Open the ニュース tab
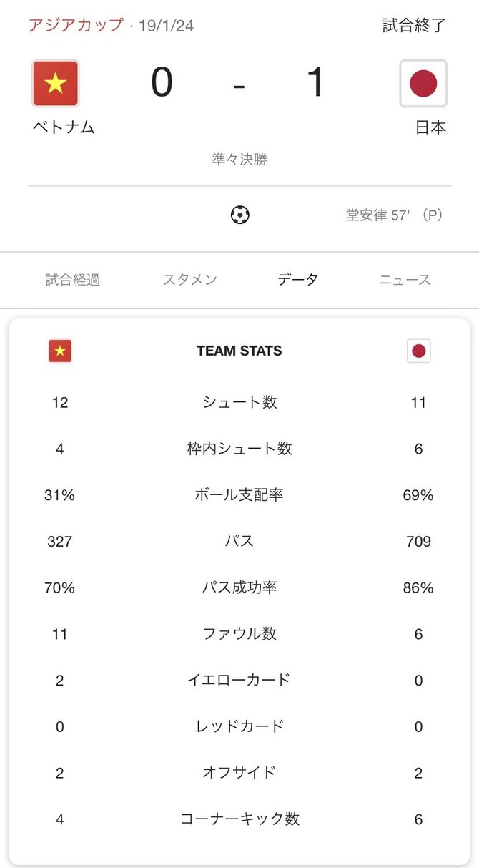This screenshot has height=868, width=479. pyautogui.click(x=405, y=280)
